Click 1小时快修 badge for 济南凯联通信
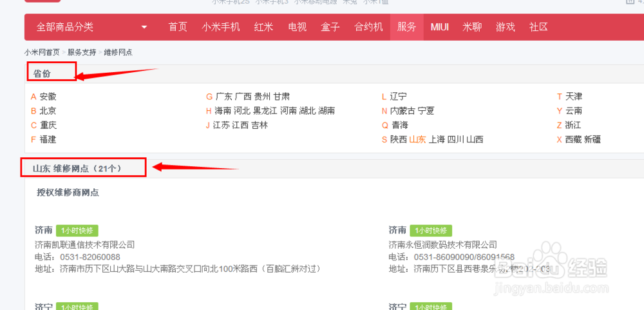This screenshot has height=310, width=644. pyautogui.click(x=77, y=230)
